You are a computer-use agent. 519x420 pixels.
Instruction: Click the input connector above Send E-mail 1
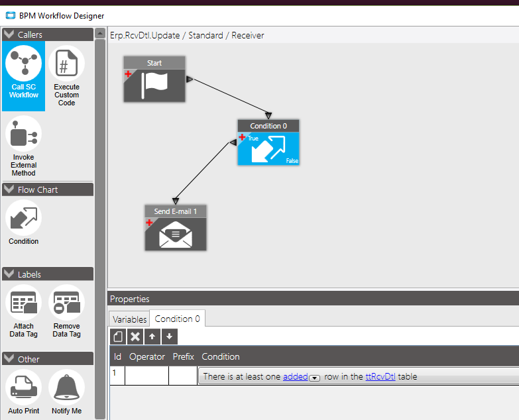click(x=176, y=201)
